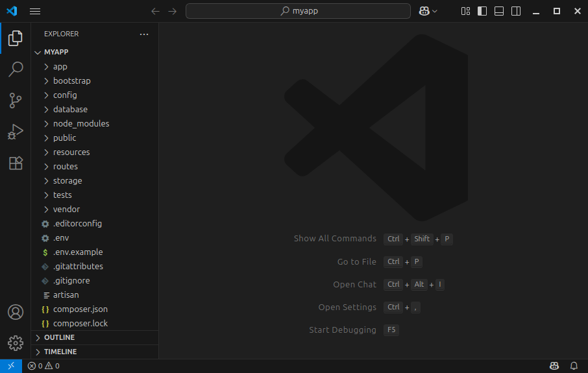The image size is (588, 373).
Task: Open the composer.json file
Action: pyautogui.click(x=95, y=309)
